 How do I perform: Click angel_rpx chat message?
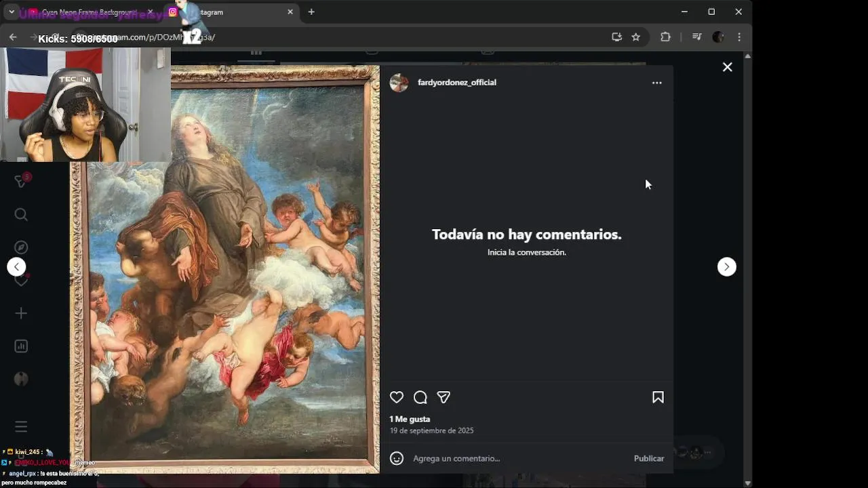50,478
